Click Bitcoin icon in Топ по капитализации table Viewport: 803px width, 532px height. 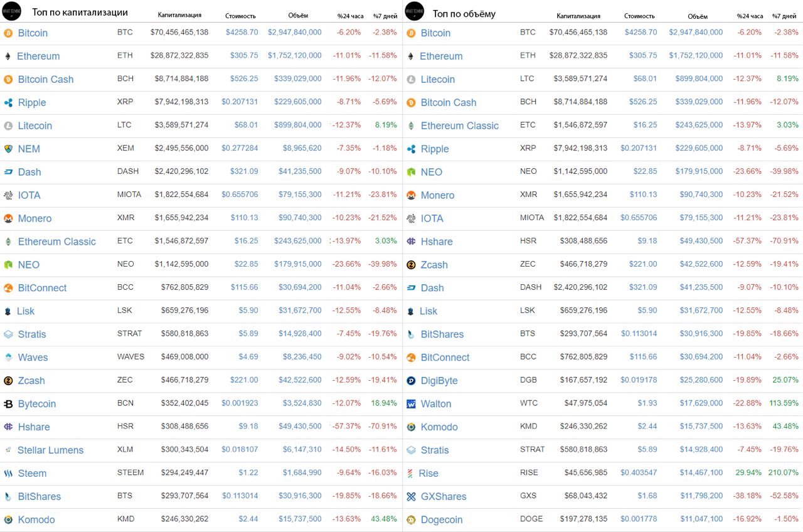pyautogui.click(x=8, y=33)
